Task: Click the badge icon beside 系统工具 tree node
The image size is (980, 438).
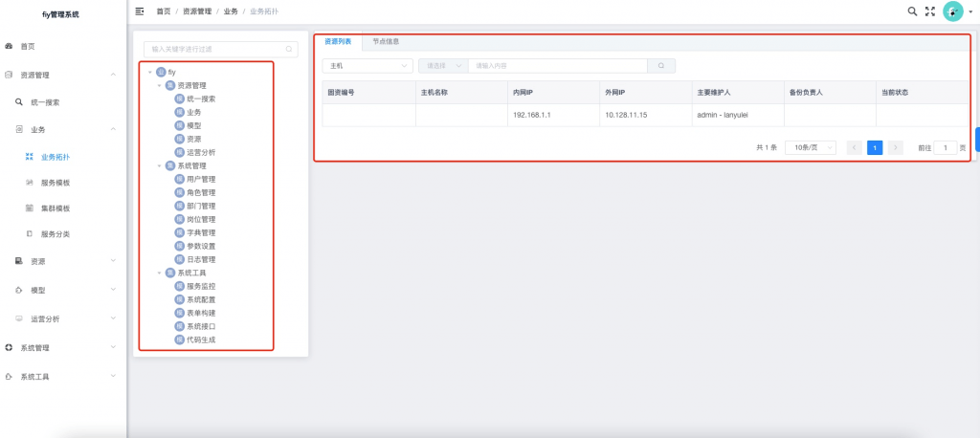Action: click(x=170, y=274)
